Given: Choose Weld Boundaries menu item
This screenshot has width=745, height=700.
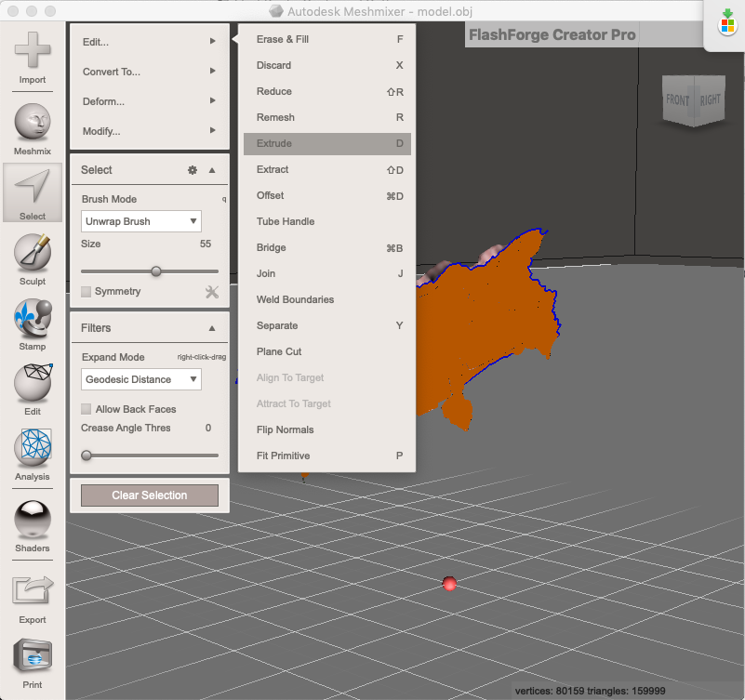Looking at the screenshot, I should pos(327,299).
